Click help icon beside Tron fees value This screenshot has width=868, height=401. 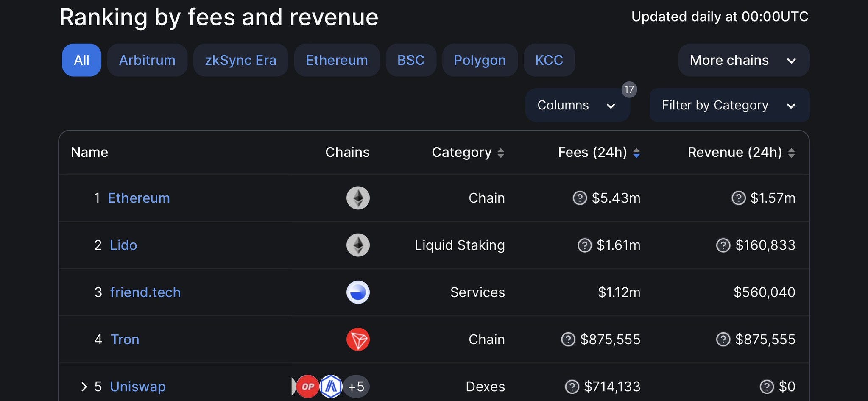pyautogui.click(x=568, y=339)
